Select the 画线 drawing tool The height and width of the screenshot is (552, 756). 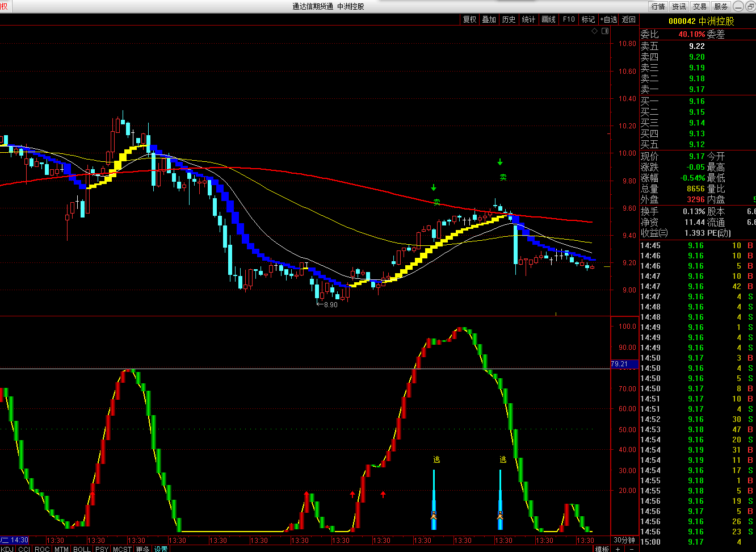549,19
